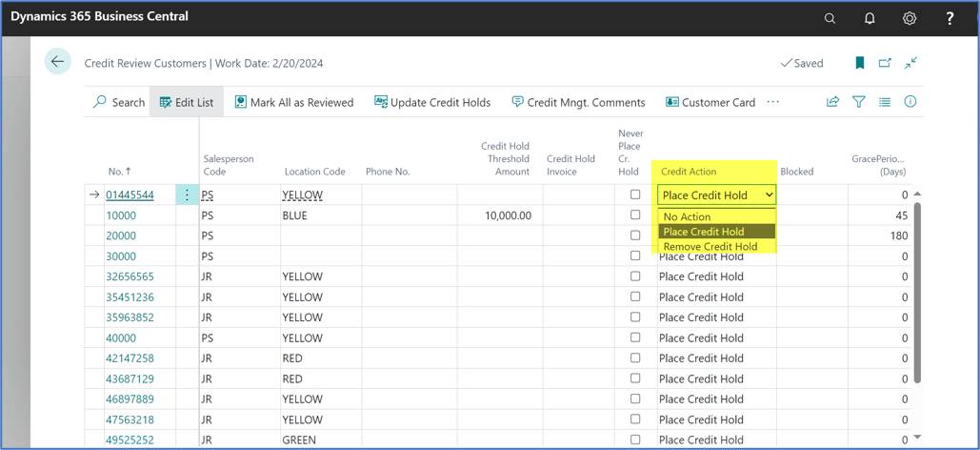This screenshot has width=980, height=450.
Task: Collapse the page with the arrows icon
Action: coord(911,63)
